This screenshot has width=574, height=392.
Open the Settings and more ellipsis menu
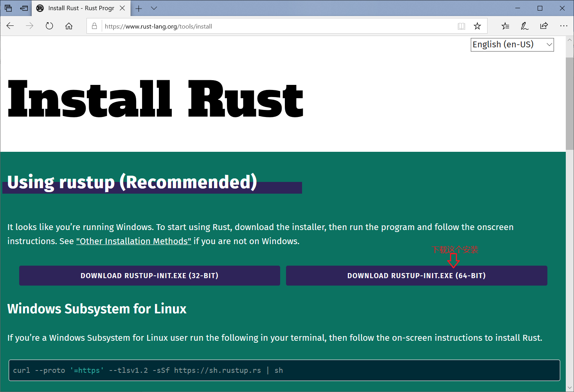click(564, 26)
